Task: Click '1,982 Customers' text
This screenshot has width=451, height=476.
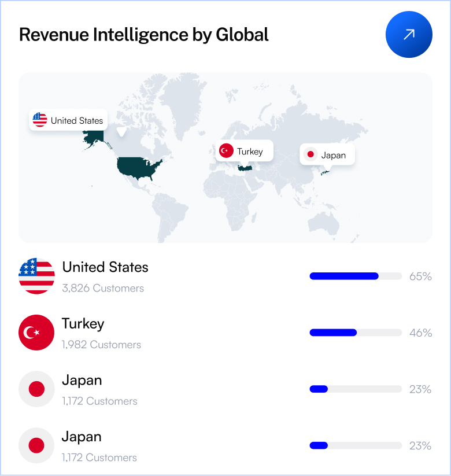Action: (x=101, y=344)
